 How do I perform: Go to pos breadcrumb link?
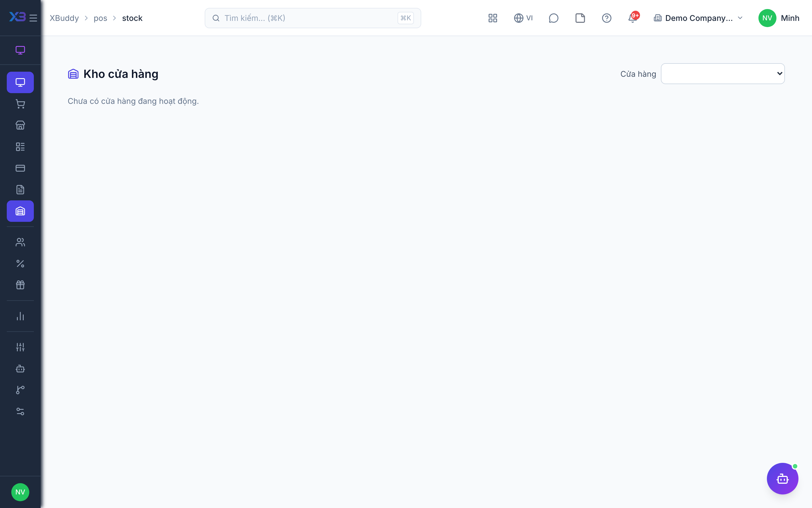pos(100,18)
